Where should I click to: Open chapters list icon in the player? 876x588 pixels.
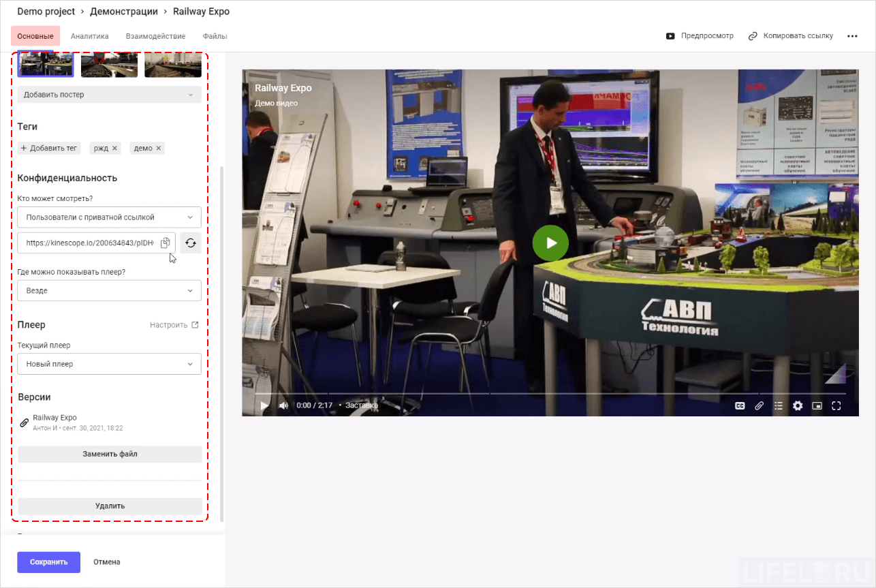[779, 405]
